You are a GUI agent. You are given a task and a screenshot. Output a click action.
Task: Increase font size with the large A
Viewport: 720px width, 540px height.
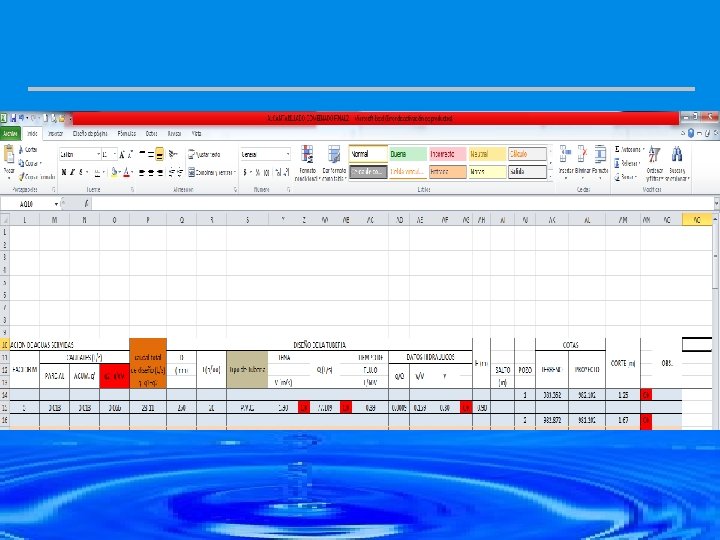(122, 155)
